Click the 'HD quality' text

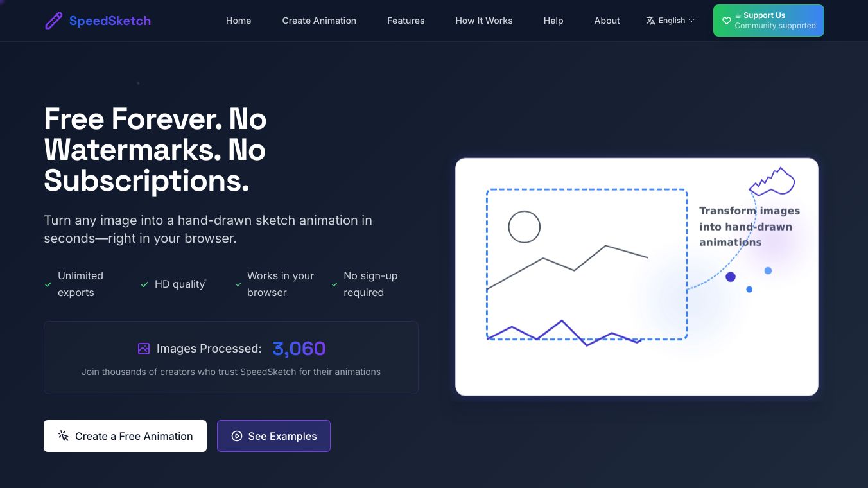pos(180,284)
